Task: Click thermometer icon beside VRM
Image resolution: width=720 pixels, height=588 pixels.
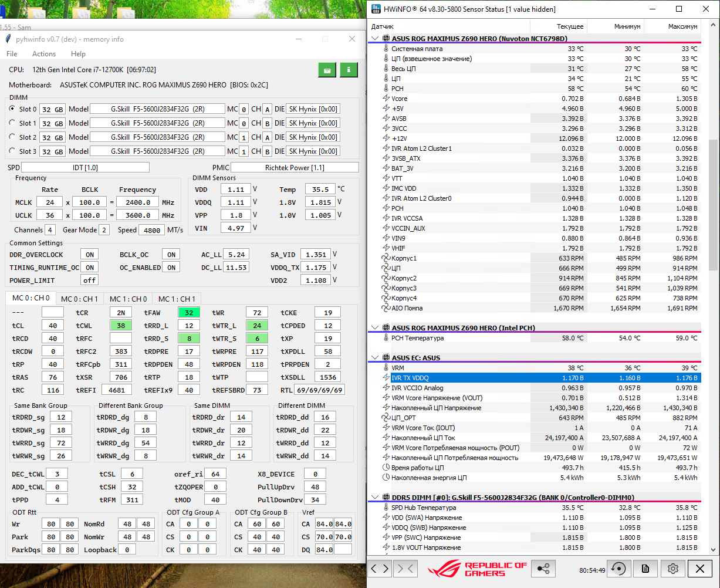Action: [386, 368]
